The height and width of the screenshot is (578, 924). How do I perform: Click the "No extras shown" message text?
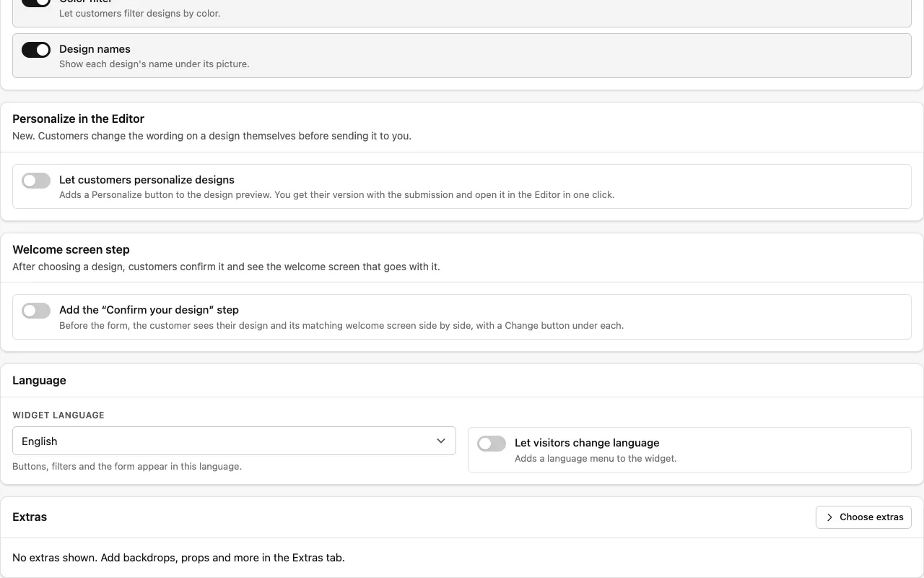pos(178,558)
